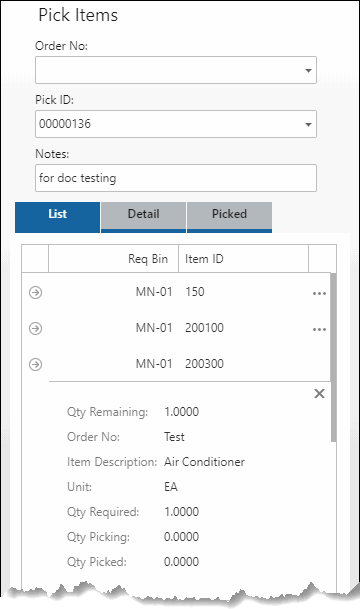Image resolution: width=360 pixels, height=609 pixels.
Task: Switch to the Detail tab
Action: 143,216
